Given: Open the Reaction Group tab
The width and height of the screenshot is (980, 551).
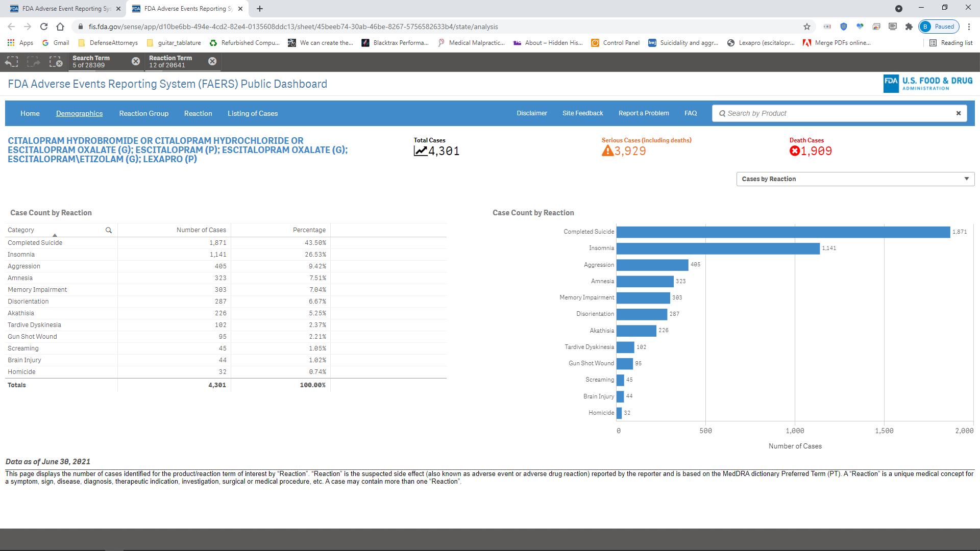Looking at the screenshot, I should coord(144,113).
